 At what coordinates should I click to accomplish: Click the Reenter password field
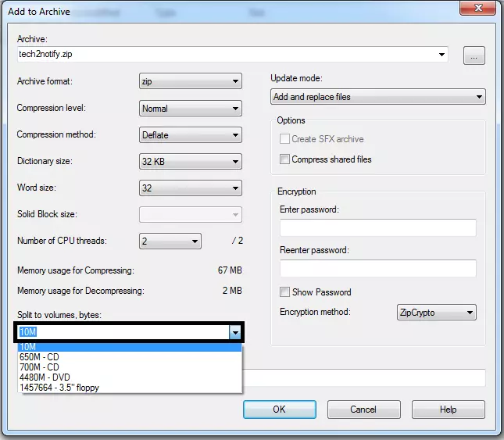[378, 268]
